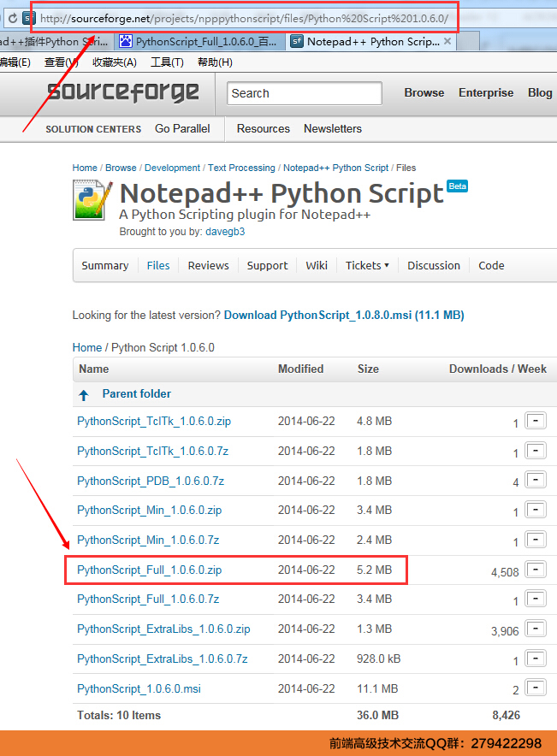
Task: Click the Parent folder link
Action: point(137,394)
